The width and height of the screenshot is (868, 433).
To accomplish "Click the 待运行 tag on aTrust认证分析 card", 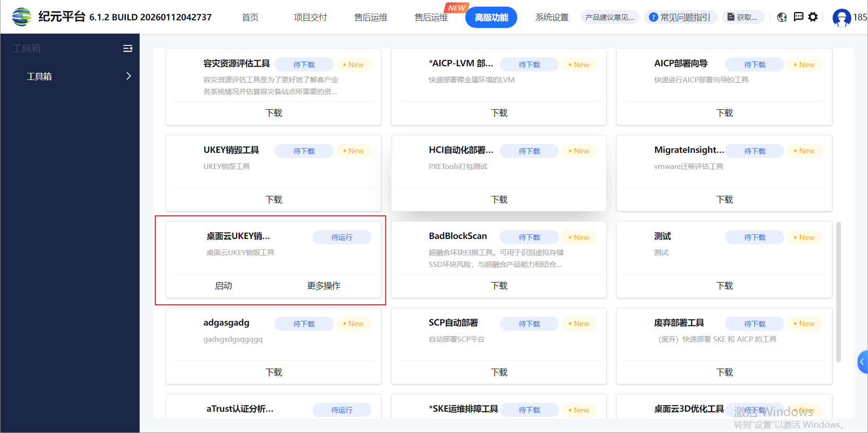I will point(342,410).
